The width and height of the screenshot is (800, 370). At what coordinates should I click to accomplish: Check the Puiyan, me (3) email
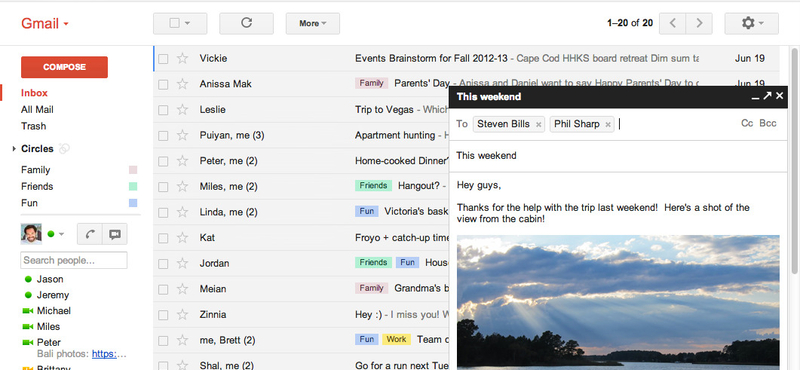[x=163, y=136]
